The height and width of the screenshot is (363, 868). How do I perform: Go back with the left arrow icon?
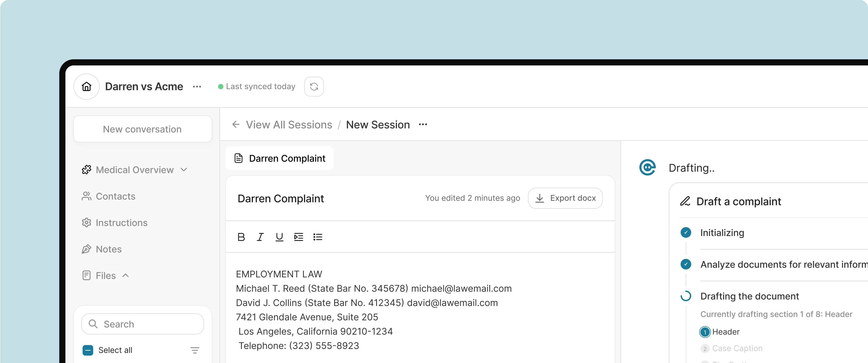(236, 125)
